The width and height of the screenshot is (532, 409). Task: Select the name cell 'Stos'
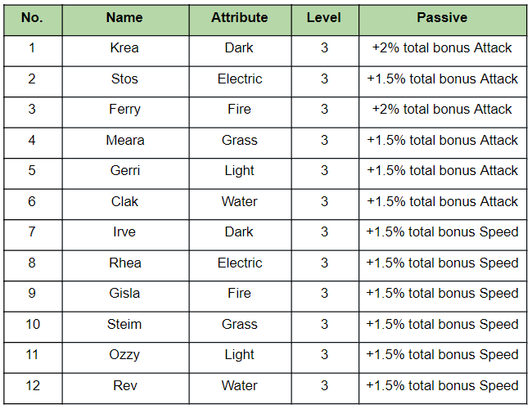point(124,79)
